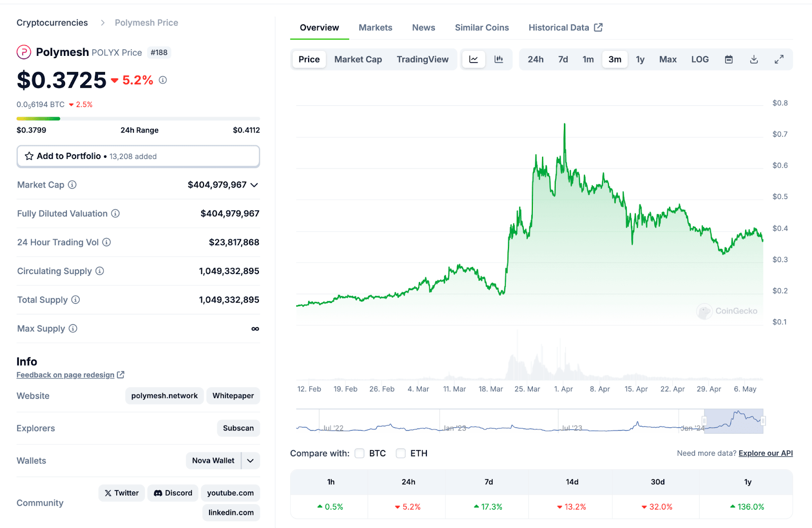Viewport: 812px width, 528px height.
Task: Open Cryptocurrencies breadcrumb link
Action: pyautogui.click(x=52, y=23)
